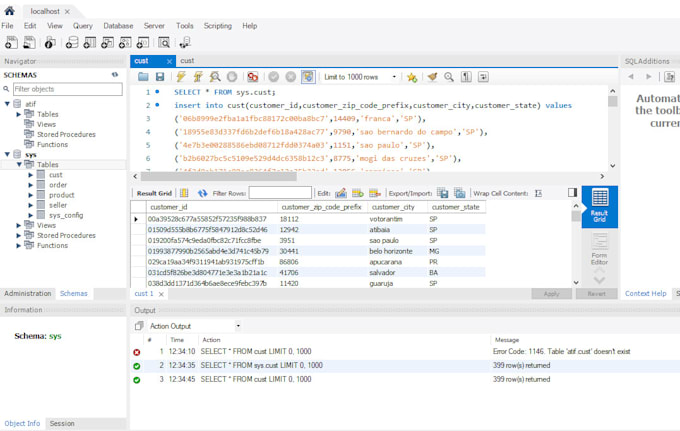Viewport: 680px width, 431px height.
Task: Open SQL script file icon in main toolbar
Action: (29, 42)
